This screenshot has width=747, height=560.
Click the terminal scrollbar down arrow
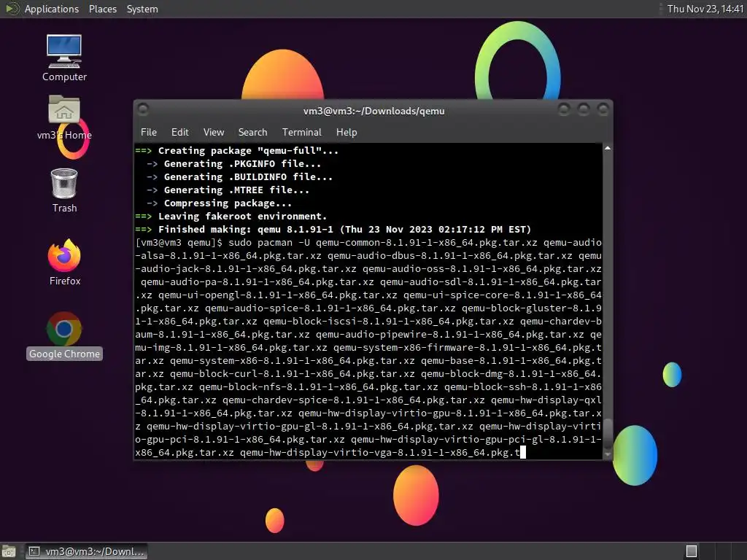pos(608,454)
